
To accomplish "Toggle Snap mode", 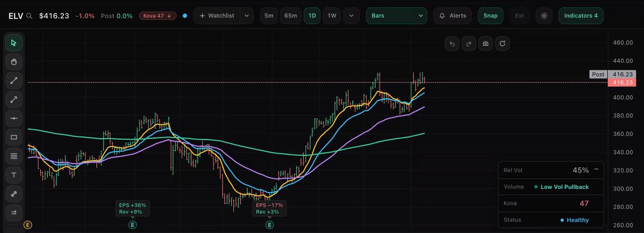I will (490, 16).
